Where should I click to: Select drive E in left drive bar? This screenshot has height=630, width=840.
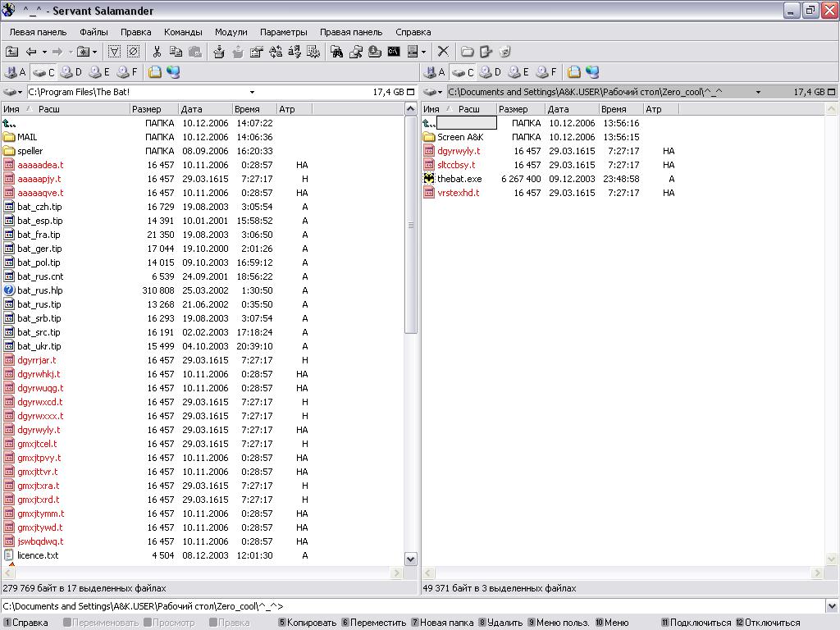[99, 72]
